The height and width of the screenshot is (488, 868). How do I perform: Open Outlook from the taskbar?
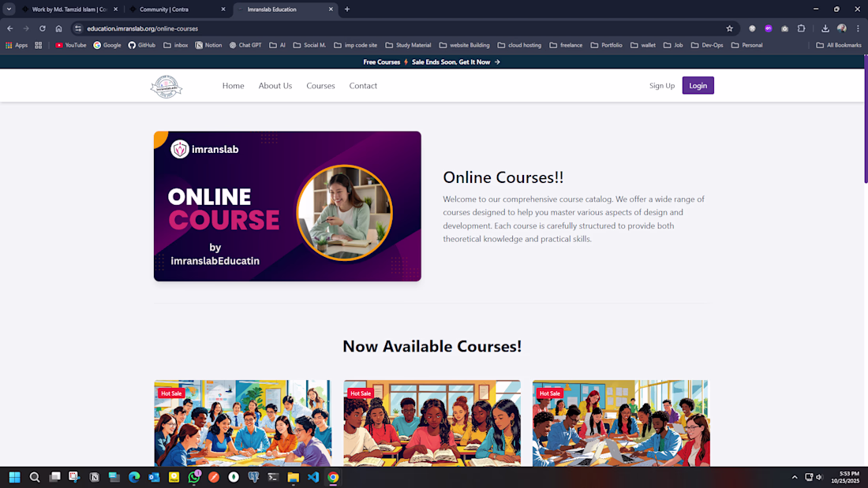tap(154, 477)
